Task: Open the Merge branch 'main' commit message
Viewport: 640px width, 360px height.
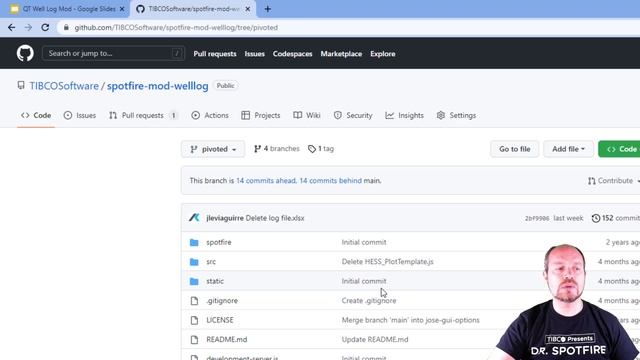Action: (411, 320)
